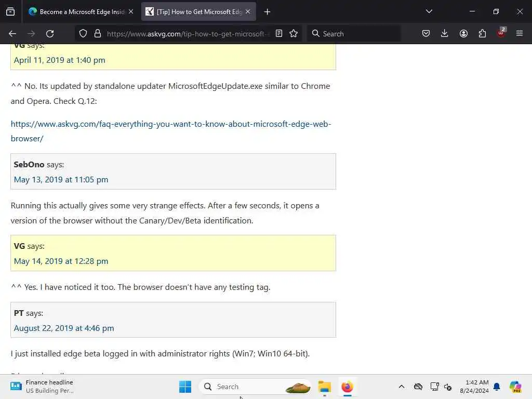Go forward one page
The width and height of the screenshot is (532, 399).
31,34
